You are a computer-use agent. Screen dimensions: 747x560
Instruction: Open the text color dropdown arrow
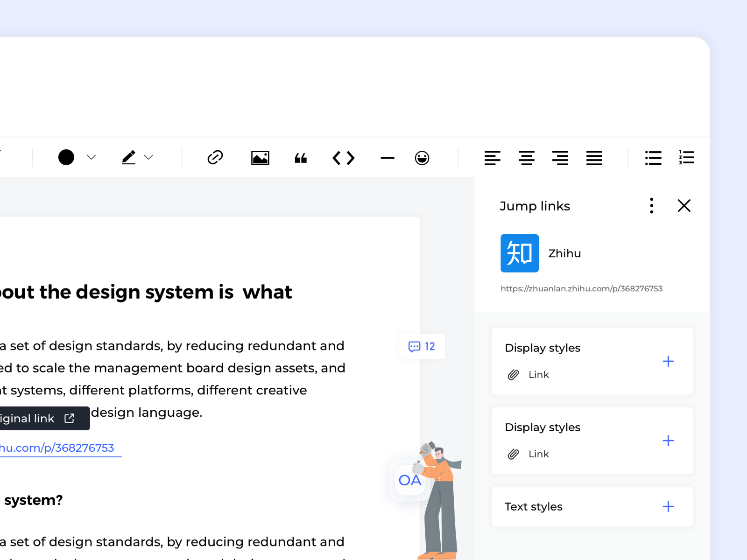(x=92, y=158)
